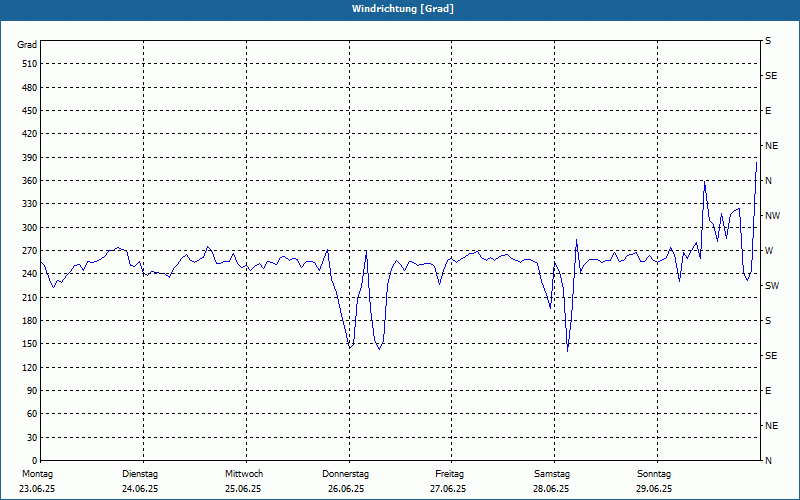The height and width of the screenshot is (500, 800).
Task: Click the E compass label at 90
Action: tap(768, 391)
